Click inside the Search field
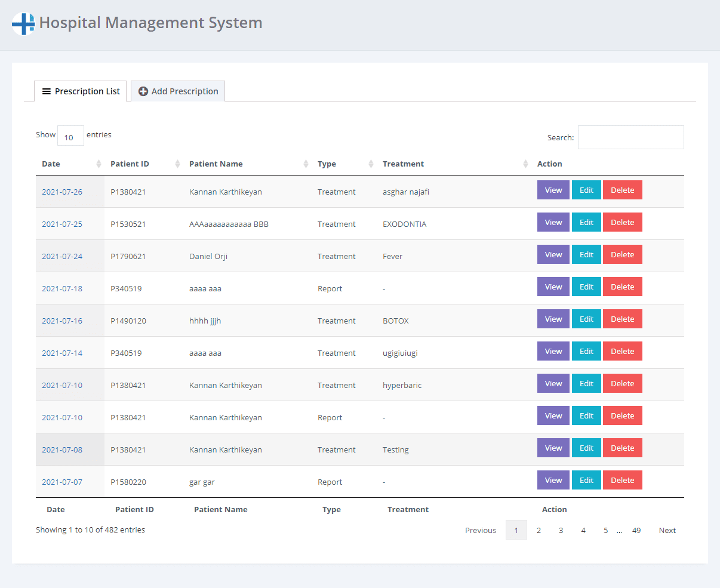This screenshot has height=588, width=720. [630, 137]
